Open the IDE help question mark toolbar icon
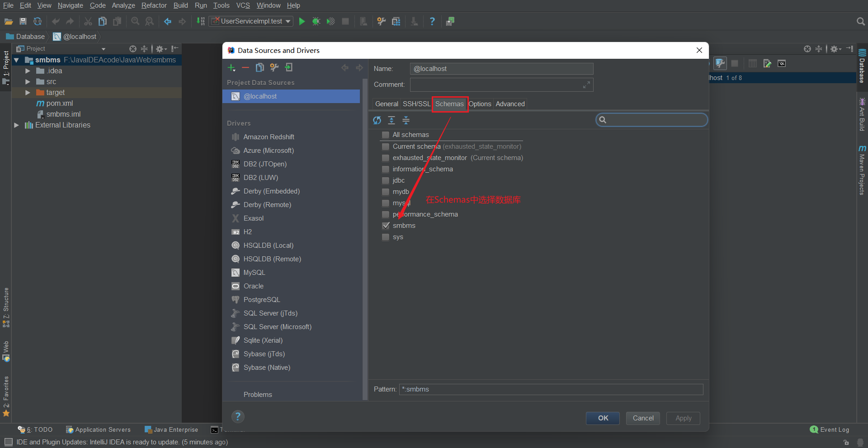The width and height of the screenshot is (868, 448). 432,21
